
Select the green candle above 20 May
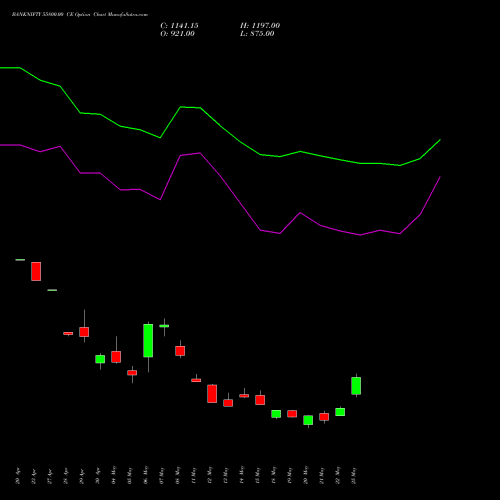click(x=308, y=420)
